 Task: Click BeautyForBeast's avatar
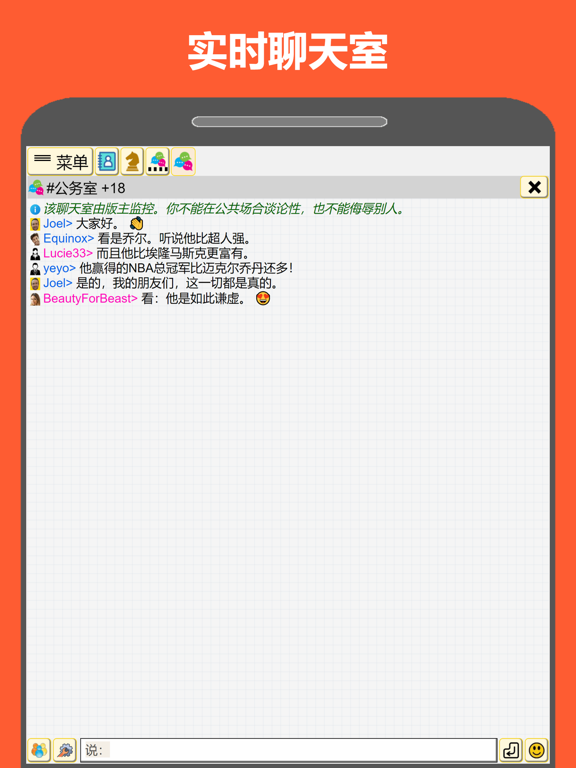click(35, 299)
